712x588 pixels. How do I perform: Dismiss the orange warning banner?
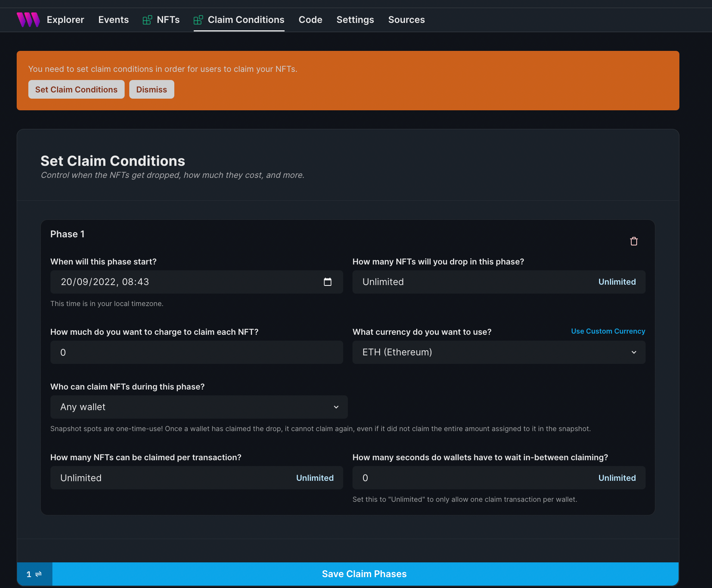coord(151,90)
